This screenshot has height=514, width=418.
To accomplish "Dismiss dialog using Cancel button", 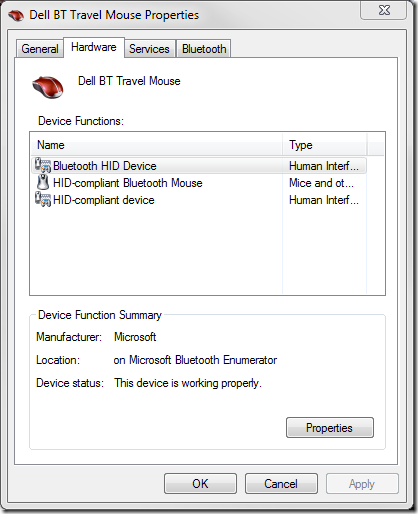I will [281, 484].
